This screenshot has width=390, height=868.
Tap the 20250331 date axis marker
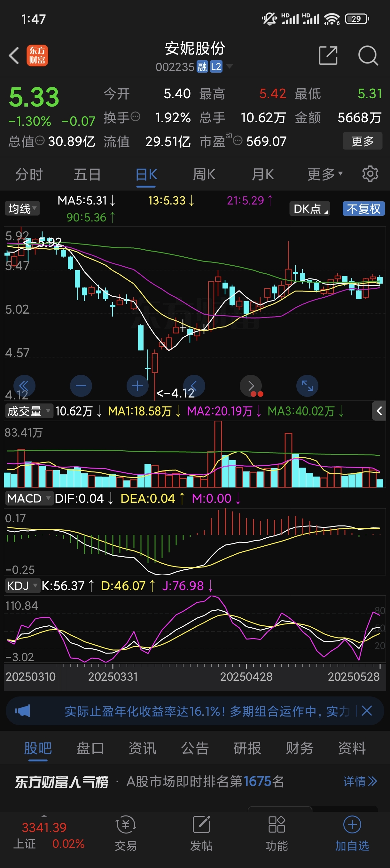coord(113,676)
